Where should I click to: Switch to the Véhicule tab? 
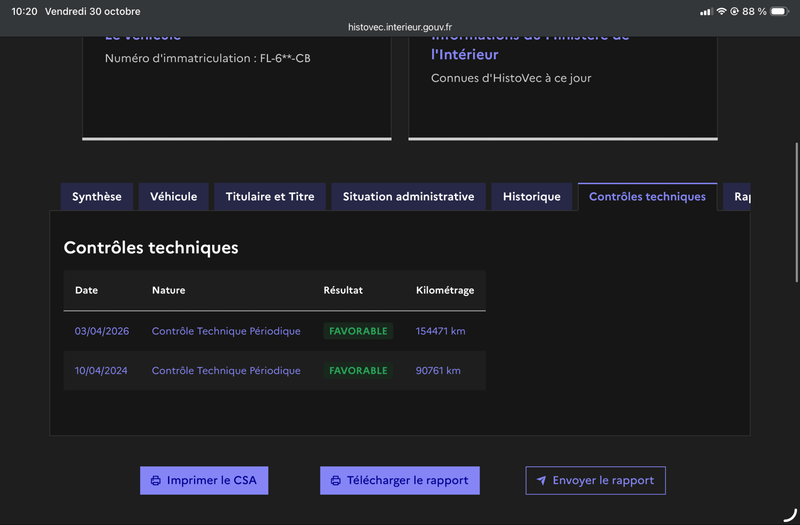click(x=173, y=196)
